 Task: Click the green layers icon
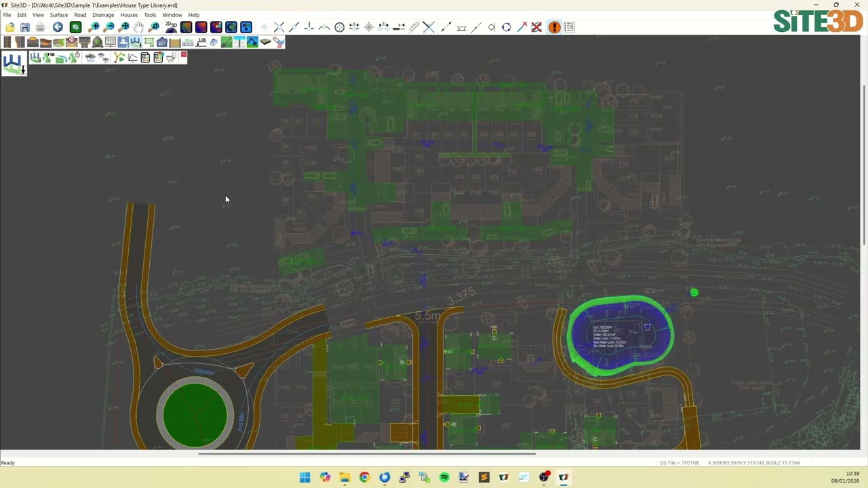coord(75,27)
